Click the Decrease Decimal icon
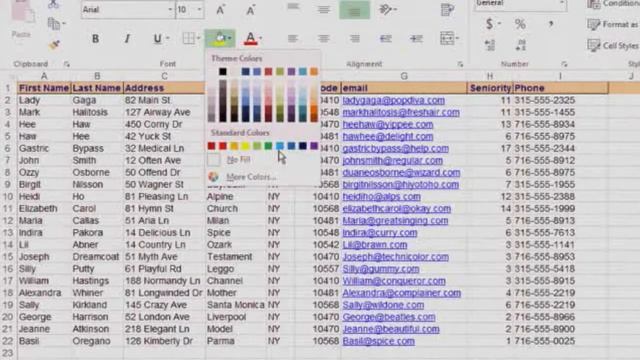640x360 pixels. click(x=520, y=44)
